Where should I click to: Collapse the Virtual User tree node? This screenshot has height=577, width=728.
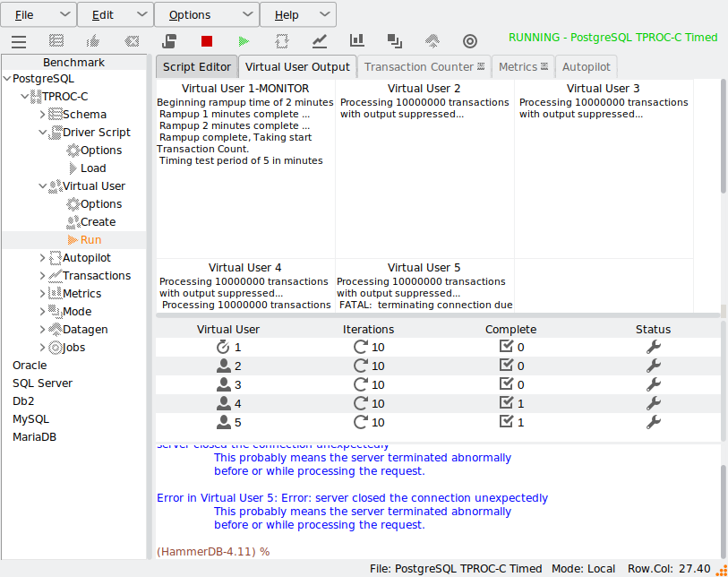point(42,186)
